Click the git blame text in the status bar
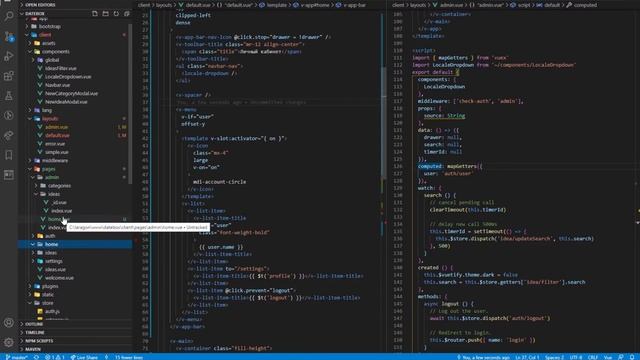Viewport: 640px width, 360px height. click(x=483, y=357)
